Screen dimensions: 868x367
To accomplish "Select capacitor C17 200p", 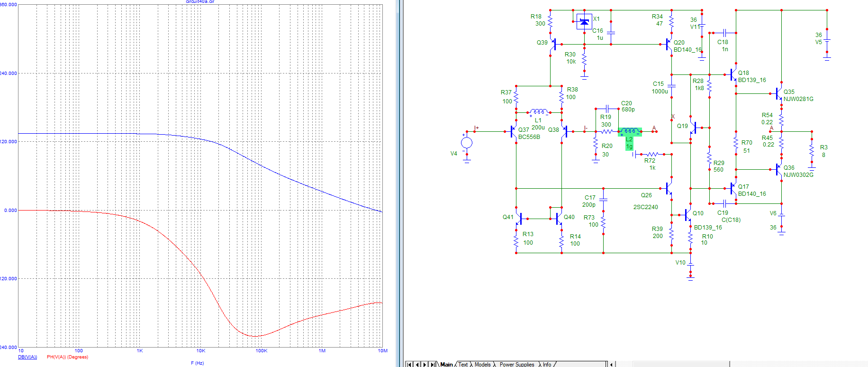I will [603, 200].
